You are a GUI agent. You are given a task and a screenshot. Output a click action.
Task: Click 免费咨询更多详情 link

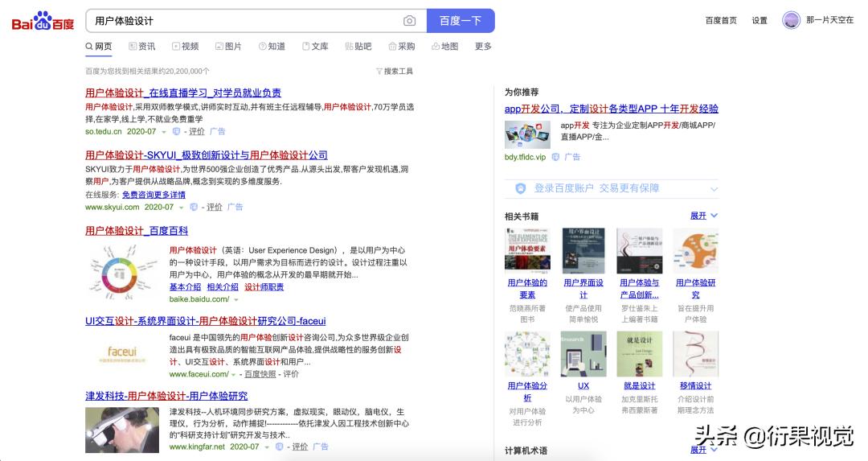[154, 195]
